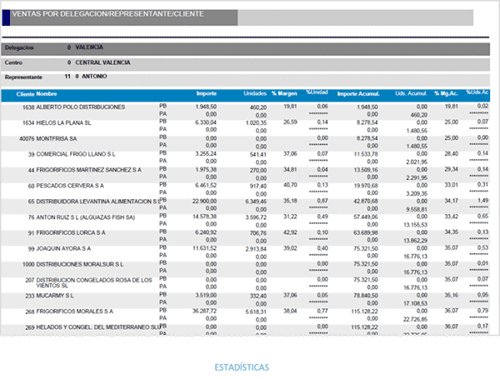Select client FRIGORIFICOS MORALES S A

coord(75,311)
